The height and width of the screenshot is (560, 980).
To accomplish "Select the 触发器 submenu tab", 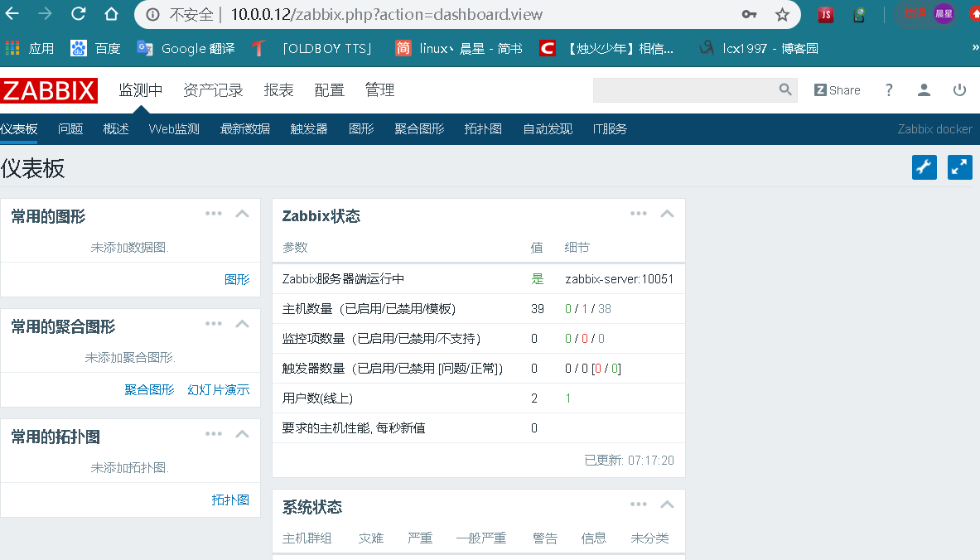I will click(x=309, y=128).
